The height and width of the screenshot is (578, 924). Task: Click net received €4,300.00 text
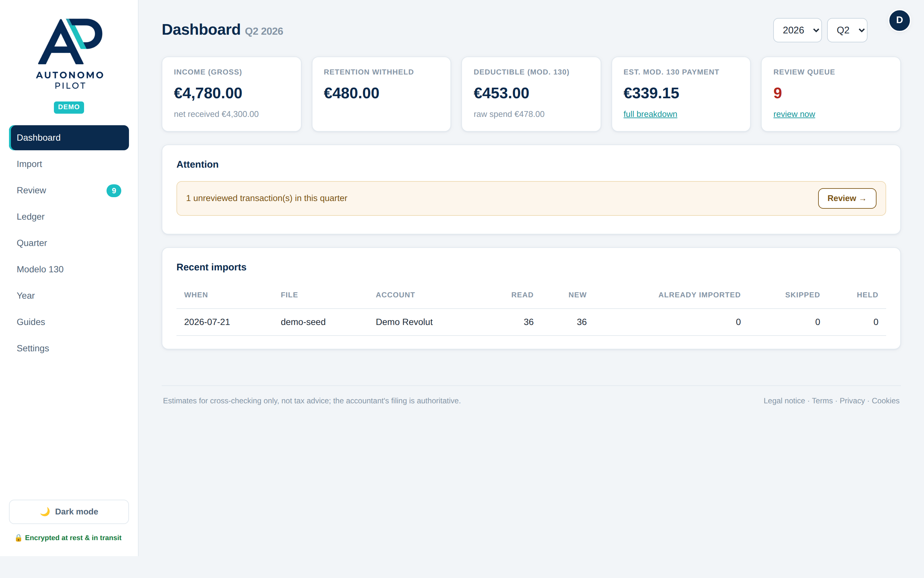[x=216, y=114]
